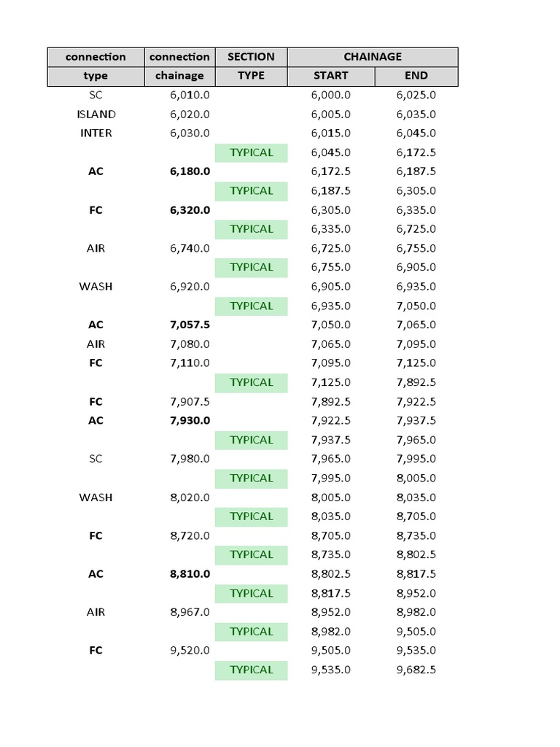Select bold connection chainage 6,180.0
This screenshot has height=747, width=560.
[x=190, y=171]
